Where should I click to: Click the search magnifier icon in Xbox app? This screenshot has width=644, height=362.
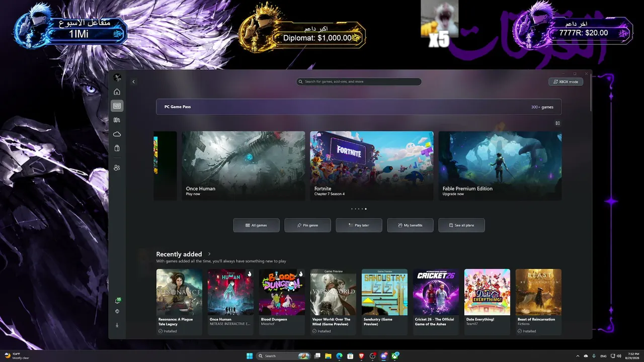(301, 81)
